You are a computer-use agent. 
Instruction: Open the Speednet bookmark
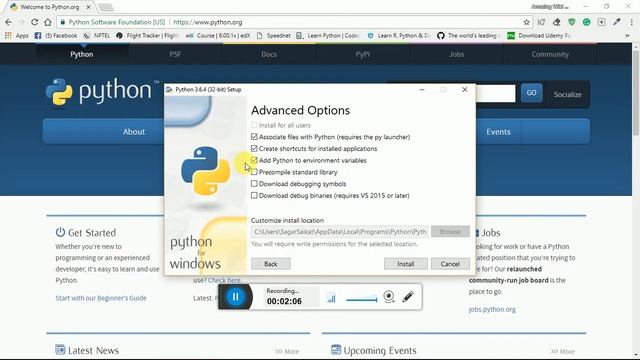click(273, 36)
